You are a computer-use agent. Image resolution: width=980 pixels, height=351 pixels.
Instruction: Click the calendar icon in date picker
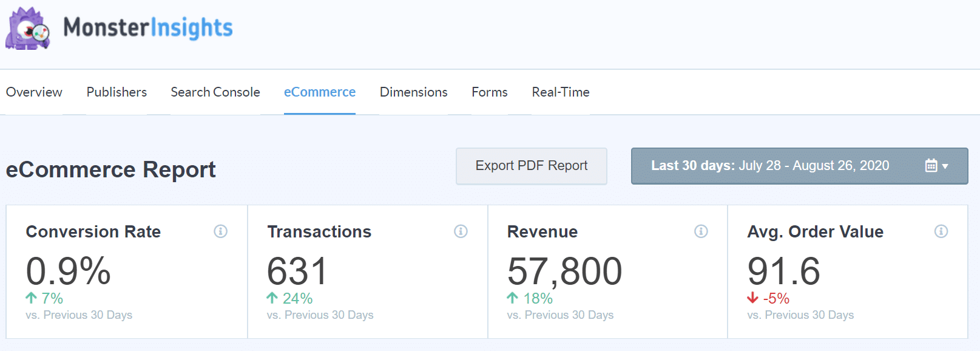pyautogui.click(x=931, y=166)
